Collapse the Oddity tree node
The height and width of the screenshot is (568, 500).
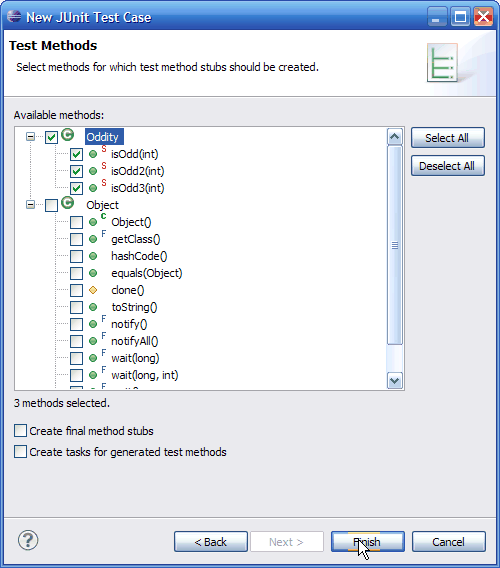tap(30, 137)
